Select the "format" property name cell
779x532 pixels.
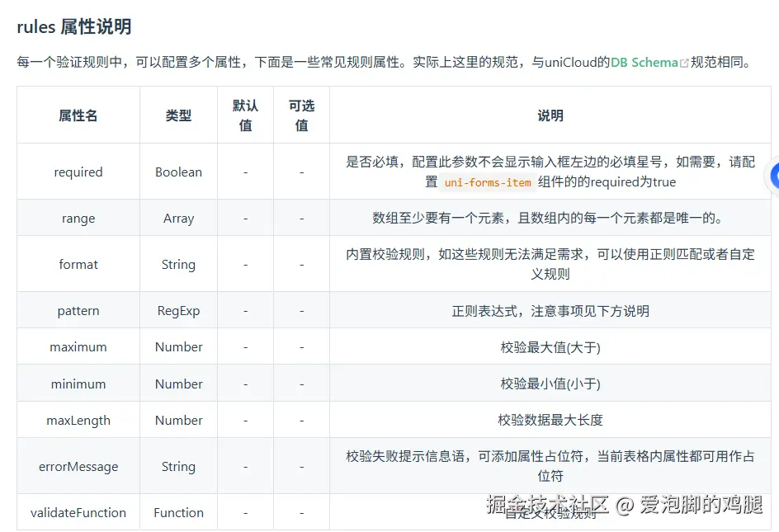pyautogui.click(x=78, y=264)
